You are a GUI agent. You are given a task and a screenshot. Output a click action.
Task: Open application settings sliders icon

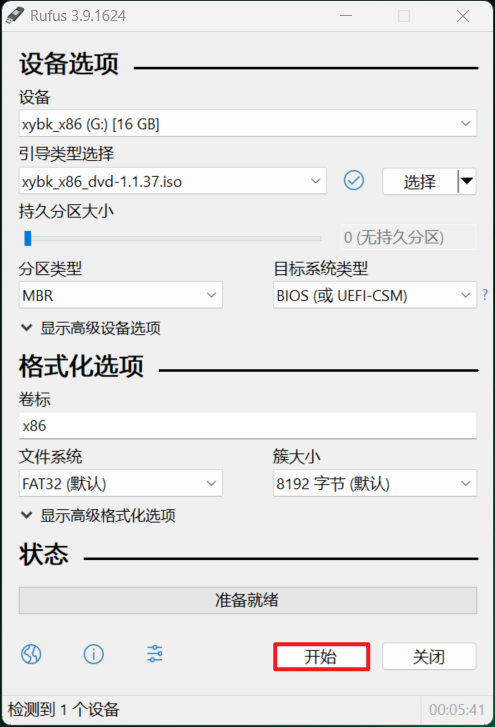[x=155, y=654]
